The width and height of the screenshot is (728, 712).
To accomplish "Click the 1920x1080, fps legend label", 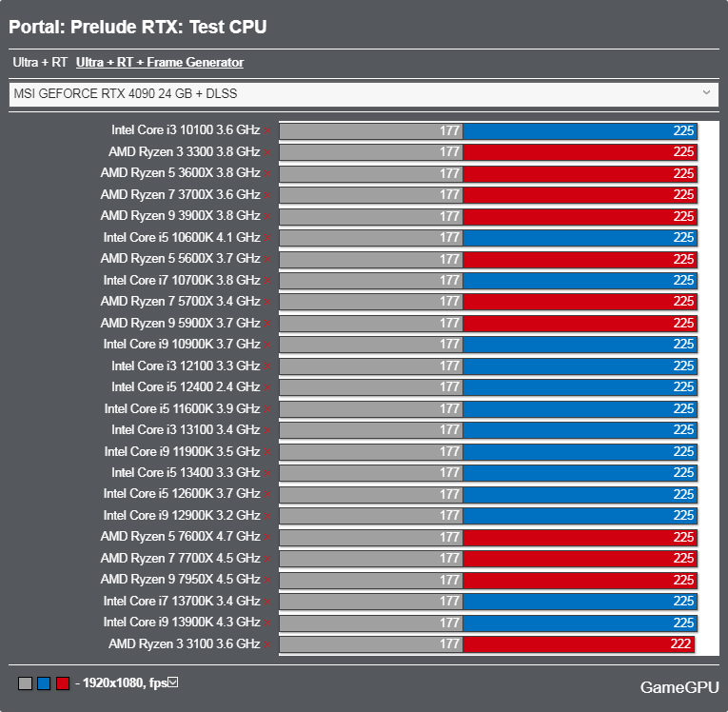I will [125, 682].
